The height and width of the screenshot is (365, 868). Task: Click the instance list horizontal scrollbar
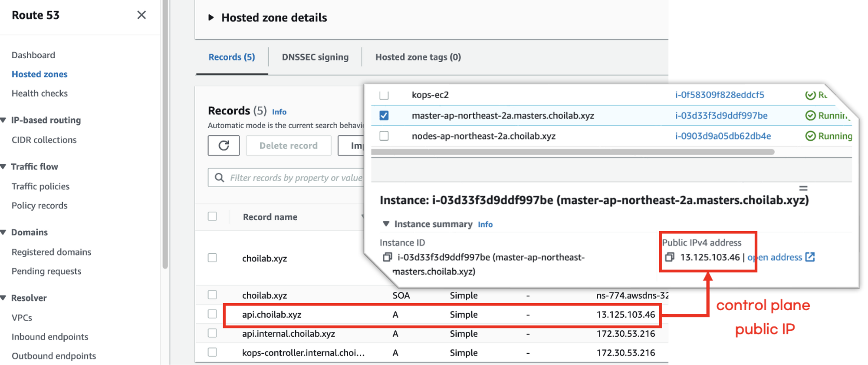[x=573, y=152]
